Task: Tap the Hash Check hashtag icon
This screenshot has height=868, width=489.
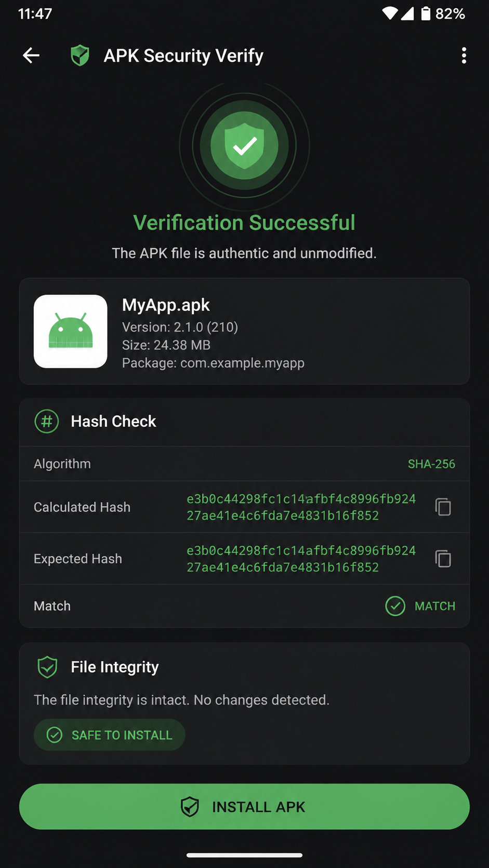Action: click(x=47, y=421)
